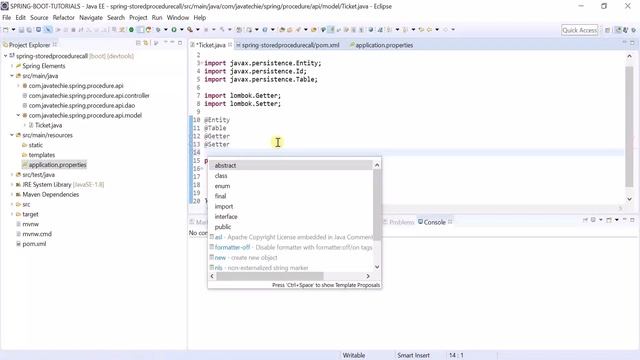
Task: Click the Save All icon in toolbar
Action: pos(29,30)
